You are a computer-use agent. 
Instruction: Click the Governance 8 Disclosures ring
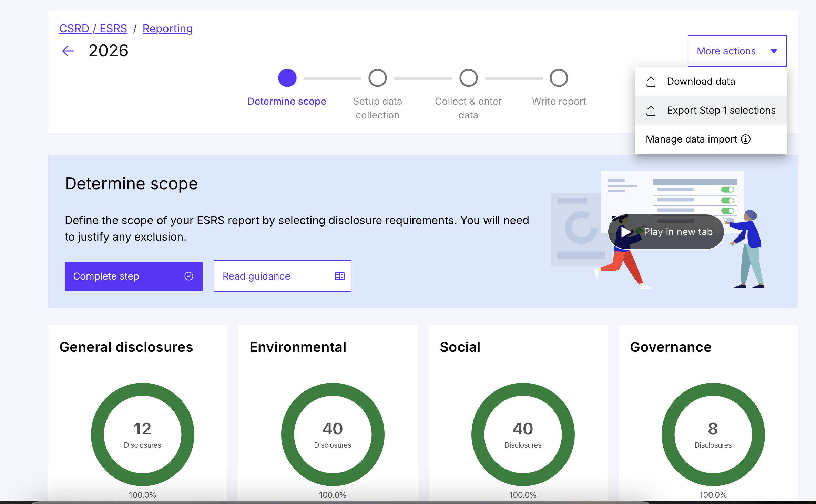[x=713, y=434]
